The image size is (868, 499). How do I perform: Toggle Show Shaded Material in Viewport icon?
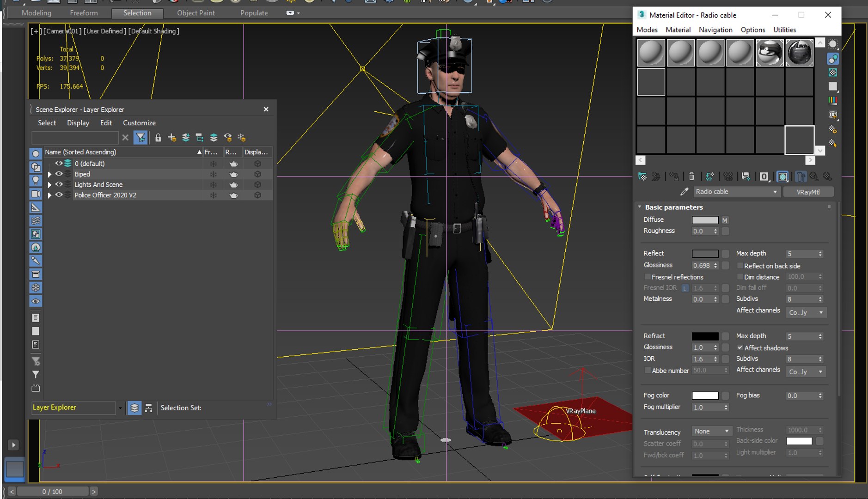(x=782, y=176)
